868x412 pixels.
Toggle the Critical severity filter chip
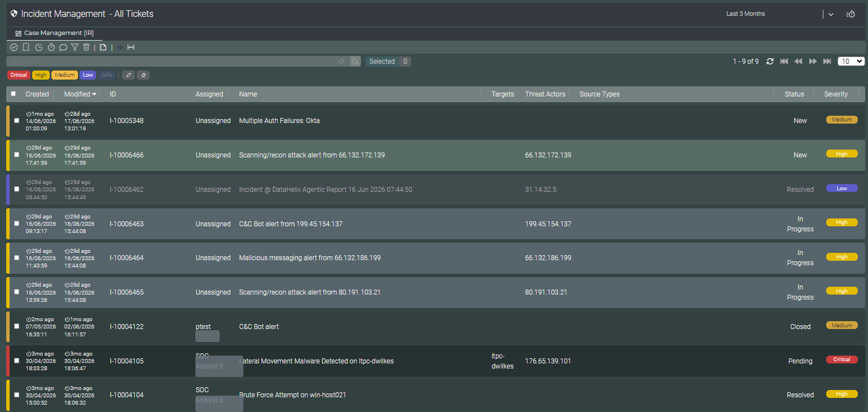(x=19, y=75)
